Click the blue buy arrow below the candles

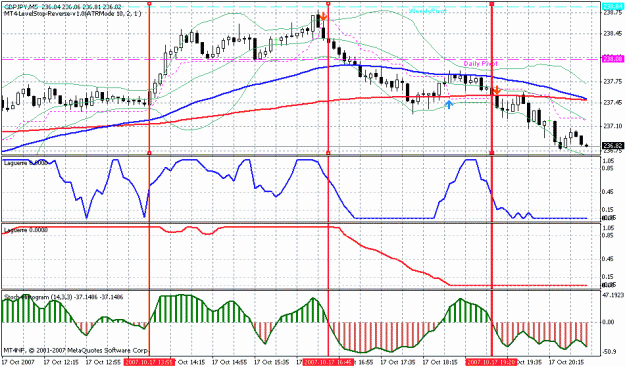click(x=449, y=104)
